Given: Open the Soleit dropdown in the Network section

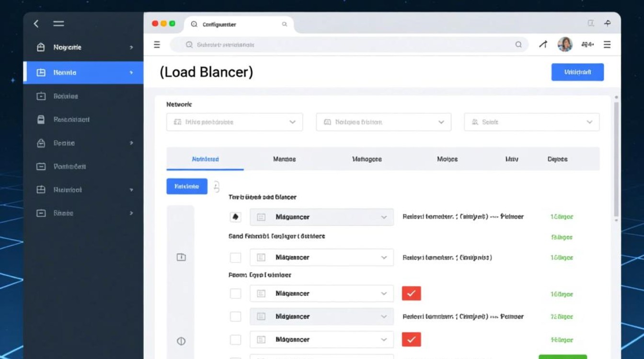Looking at the screenshot, I should pos(531,122).
